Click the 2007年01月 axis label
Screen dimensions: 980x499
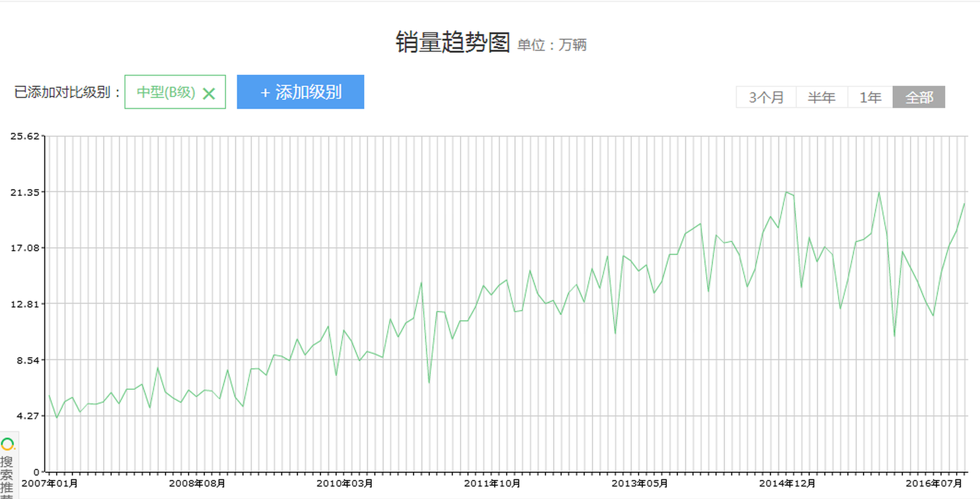[50, 483]
